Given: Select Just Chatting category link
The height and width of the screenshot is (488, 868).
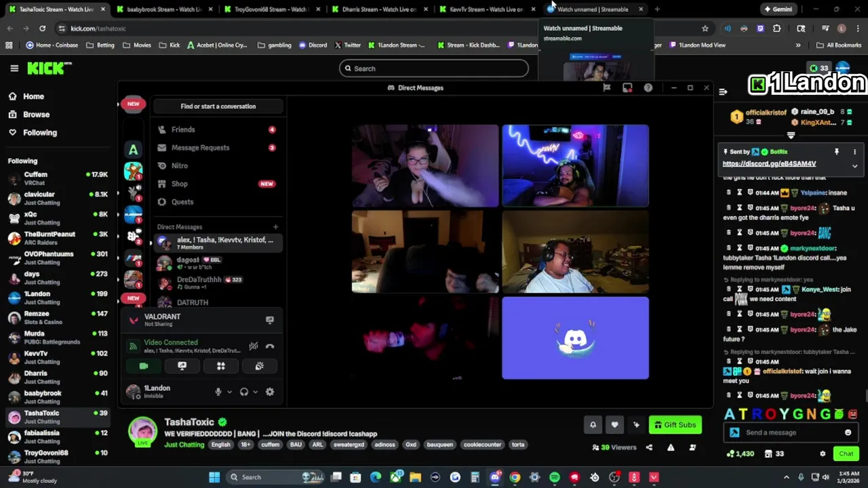Looking at the screenshot, I should (184, 445).
